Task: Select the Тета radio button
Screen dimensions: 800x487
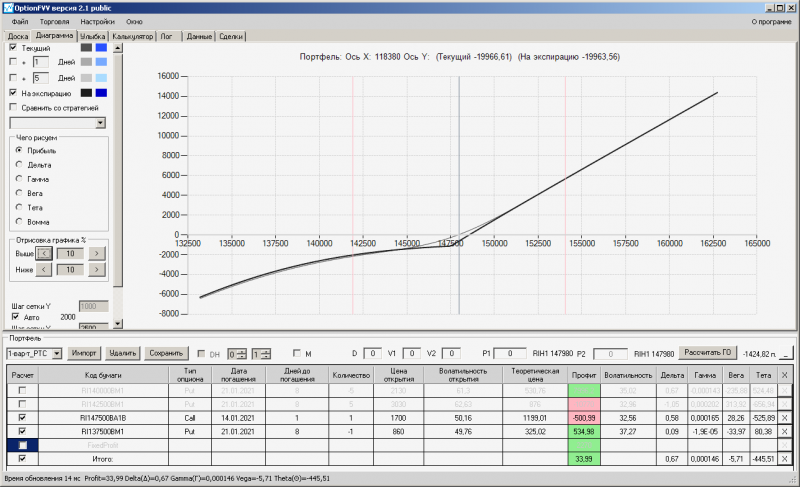Action: [x=19, y=207]
